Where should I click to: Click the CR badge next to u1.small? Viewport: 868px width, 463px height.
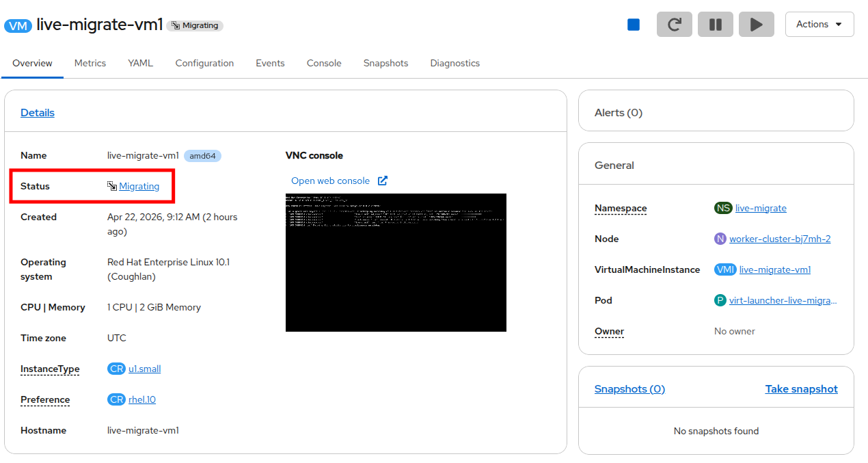[116, 369]
